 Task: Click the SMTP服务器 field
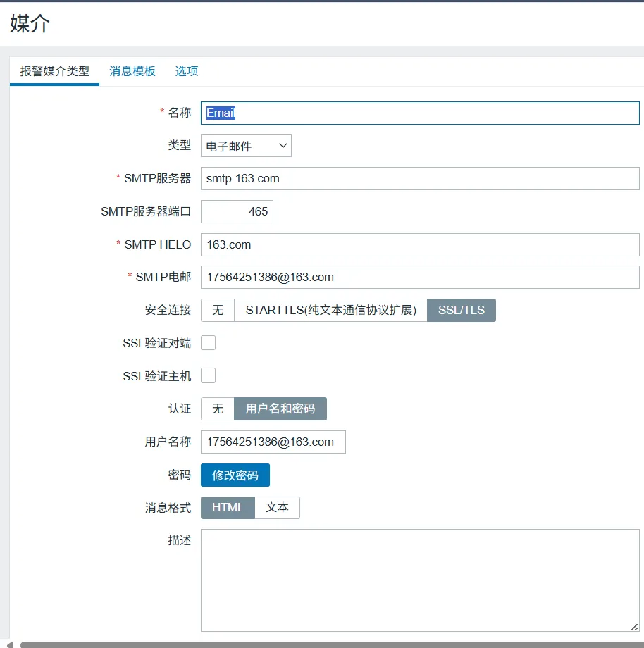point(420,179)
